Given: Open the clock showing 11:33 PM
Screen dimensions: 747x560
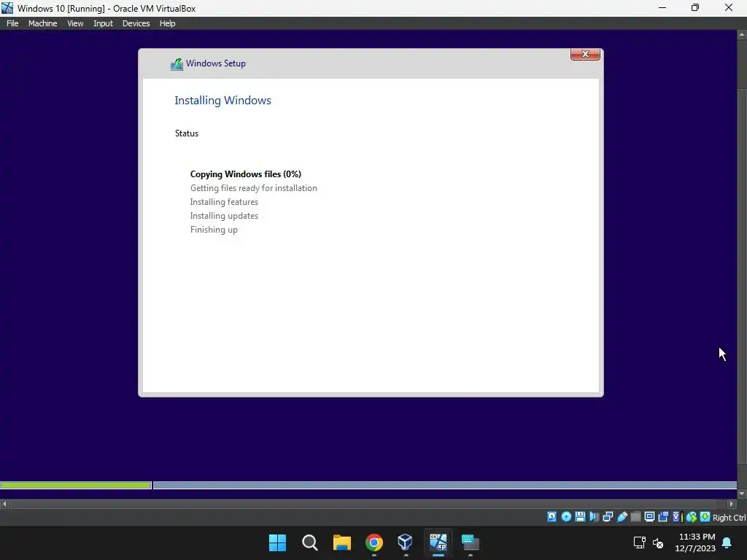Looking at the screenshot, I should tap(695, 542).
